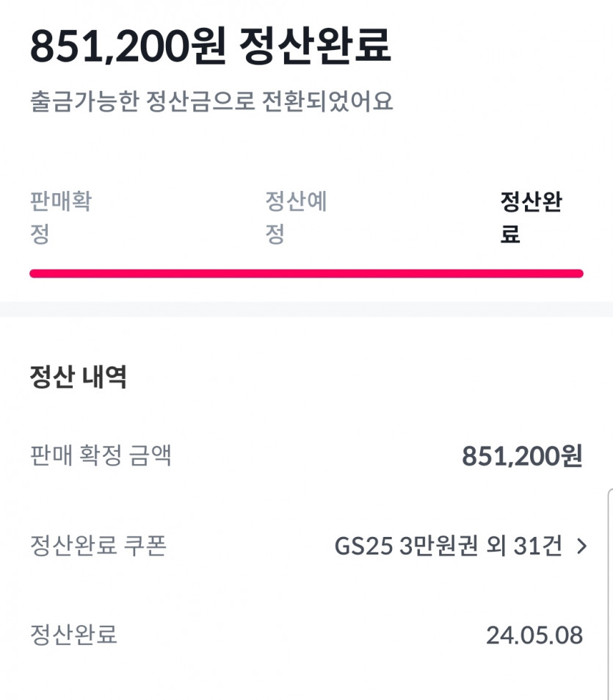Click the 판매 확정 금액 label

tap(101, 456)
